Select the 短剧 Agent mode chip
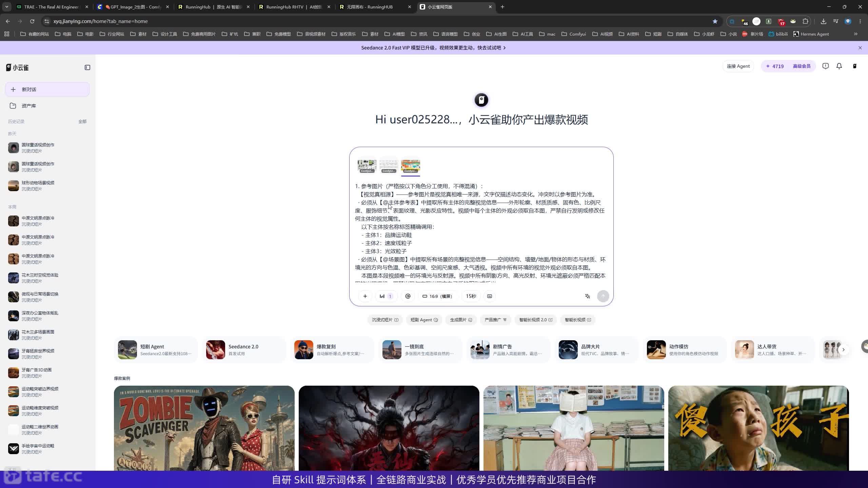 [424, 320]
